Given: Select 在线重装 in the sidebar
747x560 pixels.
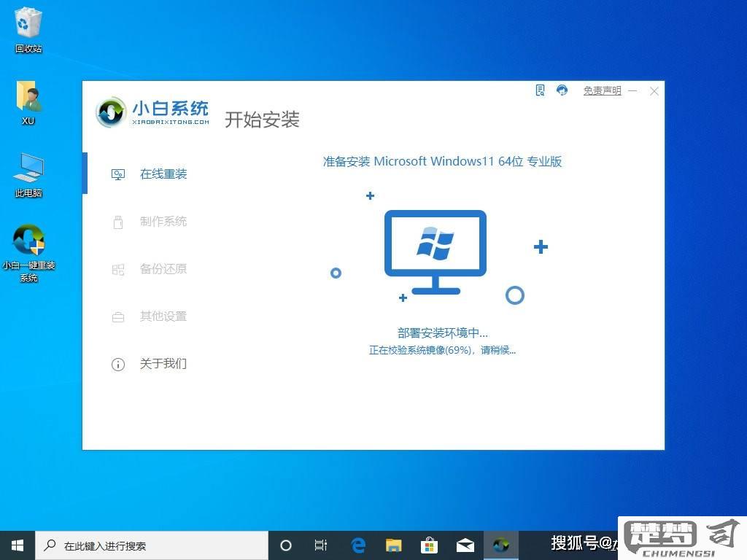Looking at the screenshot, I should (x=163, y=174).
